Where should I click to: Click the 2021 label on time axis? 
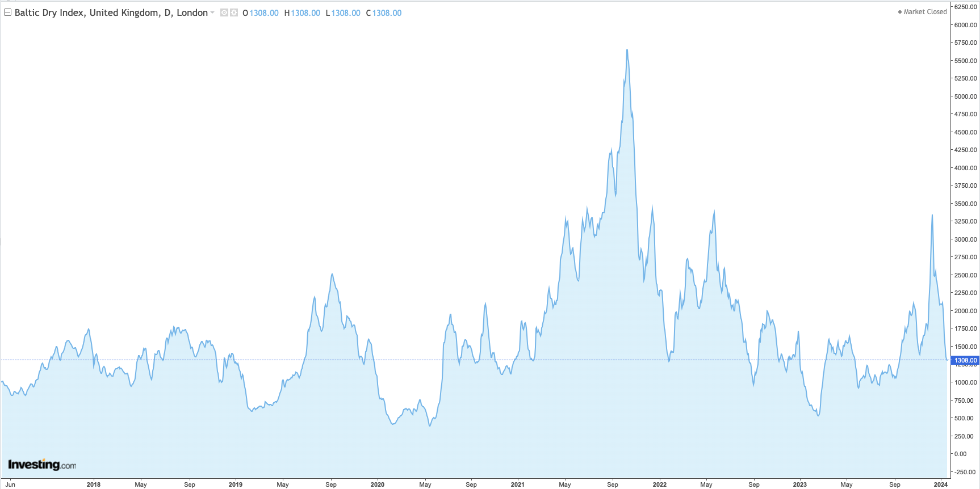518,484
